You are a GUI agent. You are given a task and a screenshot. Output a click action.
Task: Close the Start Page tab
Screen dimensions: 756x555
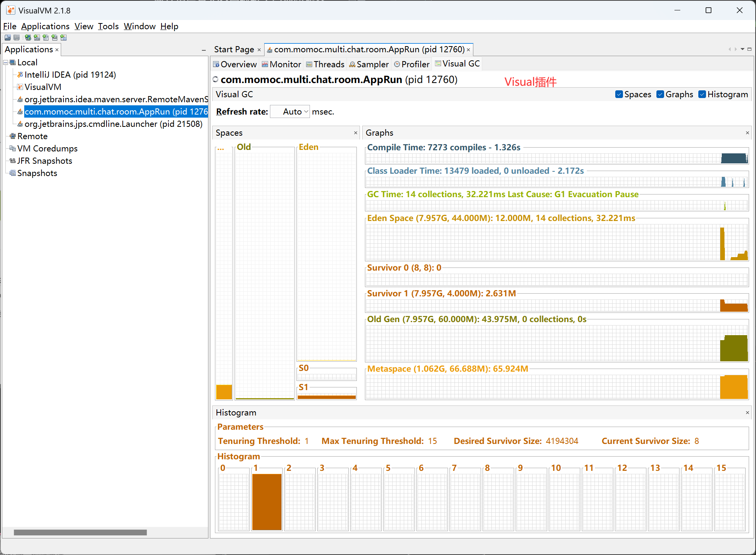[259, 50]
